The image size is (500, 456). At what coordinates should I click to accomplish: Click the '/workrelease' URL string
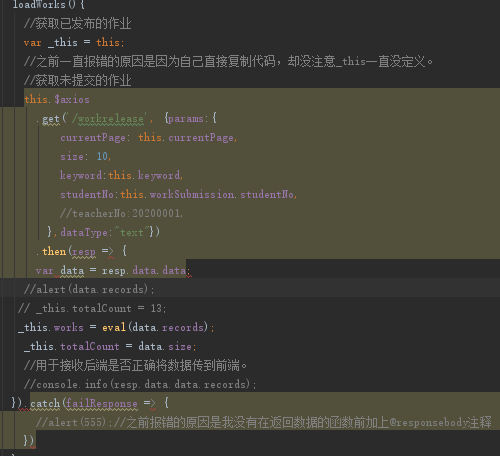point(108,118)
